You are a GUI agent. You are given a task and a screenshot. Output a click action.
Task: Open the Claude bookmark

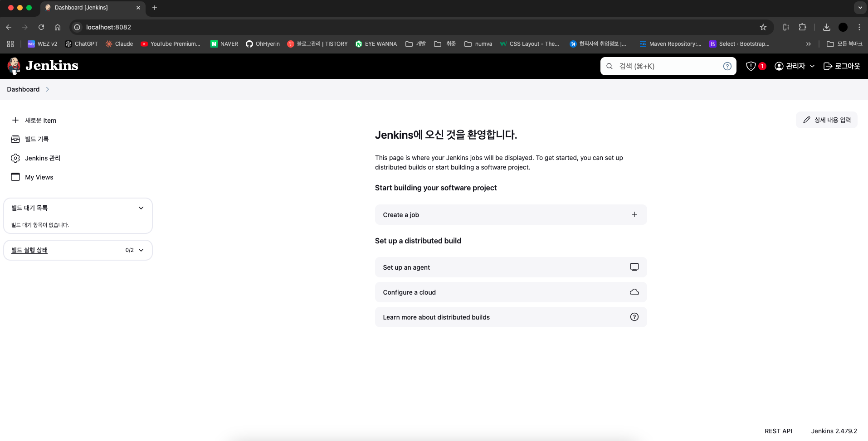[119, 44]
